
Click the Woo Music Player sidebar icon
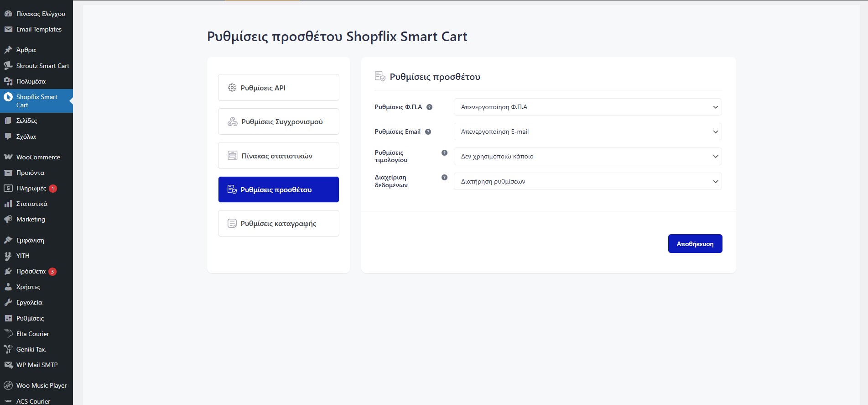click(x=8, y=386)
